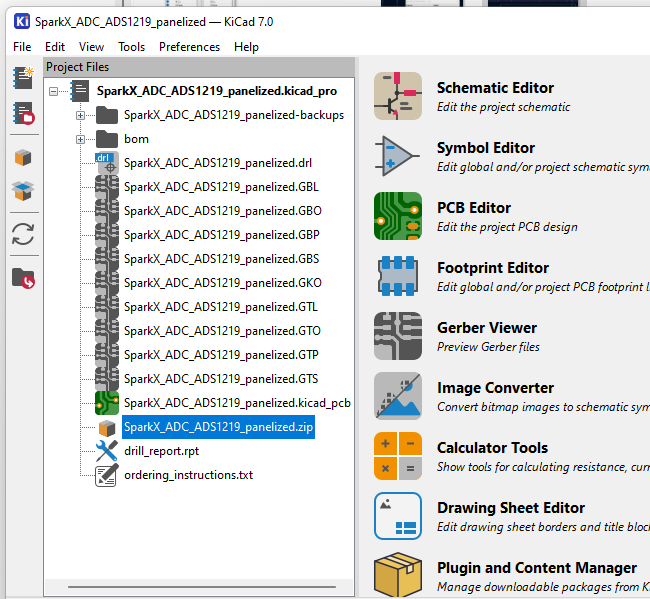Screen dimensions: 650x599
Task: Open the Tools menu
Action: 131,47
